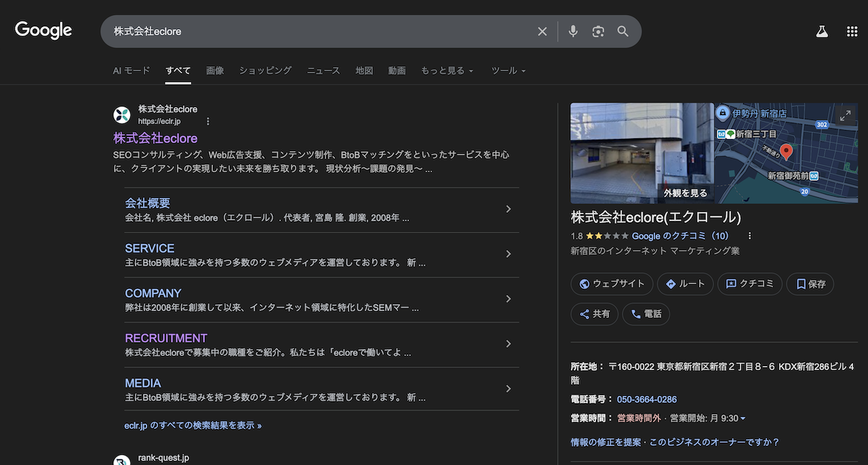Open the ツール dropdown menu
This screenshot has width=868, height=465.
508,70
